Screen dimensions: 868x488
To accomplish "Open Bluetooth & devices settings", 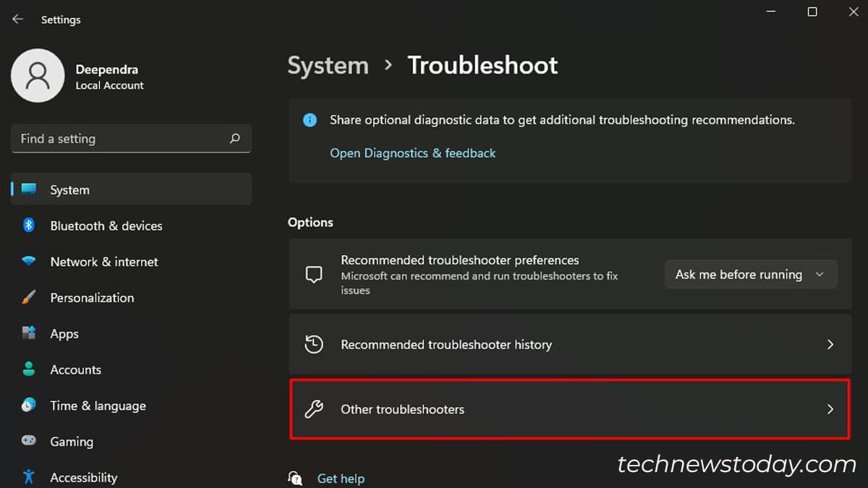I will pyautogui.click(x=106, y=226).
